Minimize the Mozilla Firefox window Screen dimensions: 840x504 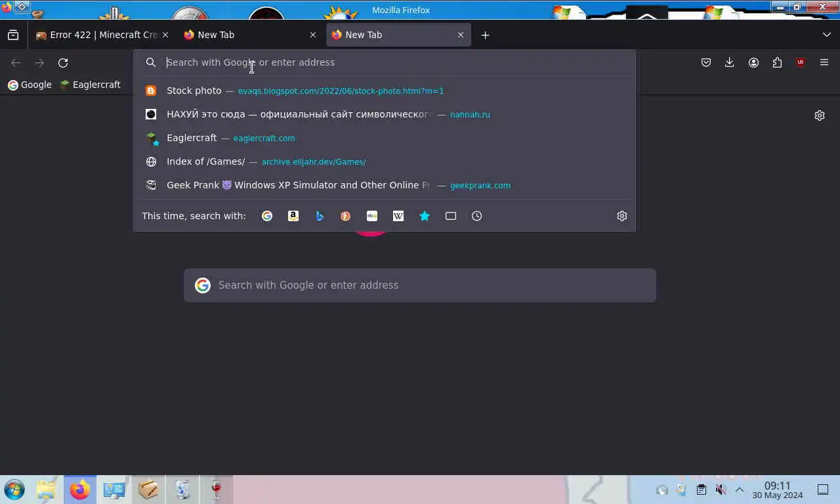click(x=780, y=7)
